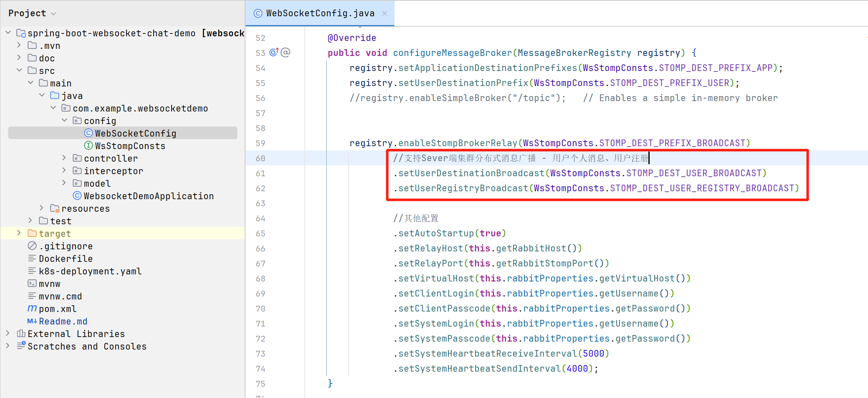This screenshot has height=398, width=868.
Task: Expand the target folder
Action: (x=19, y=233)
